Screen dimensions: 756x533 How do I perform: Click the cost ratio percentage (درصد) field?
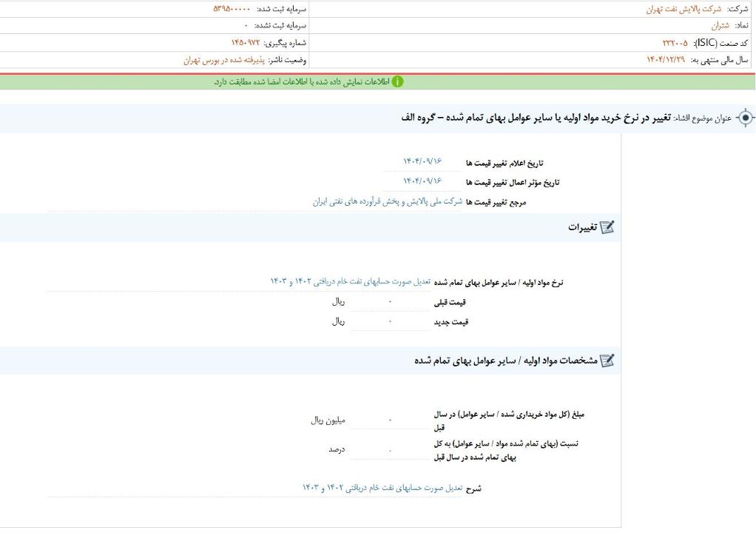[390, 449]
